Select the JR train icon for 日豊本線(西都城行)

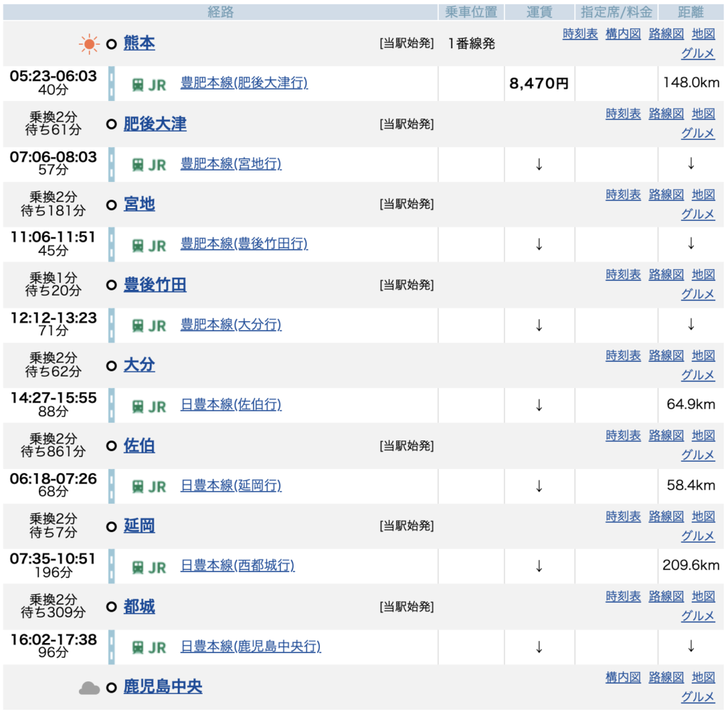[138, 567]
